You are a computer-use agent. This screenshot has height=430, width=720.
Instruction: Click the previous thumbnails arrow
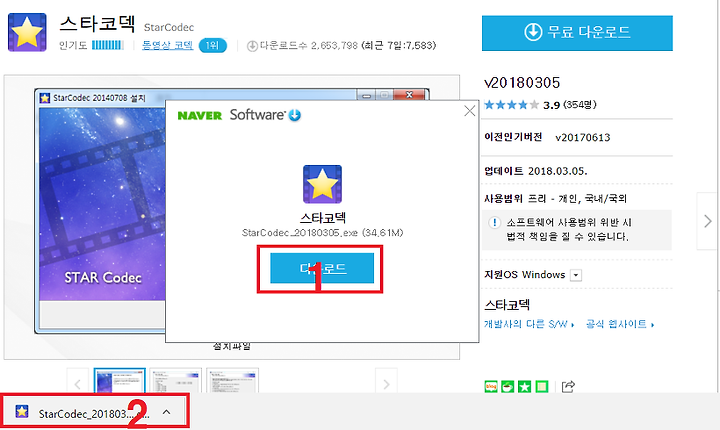[x=78, y=384]
